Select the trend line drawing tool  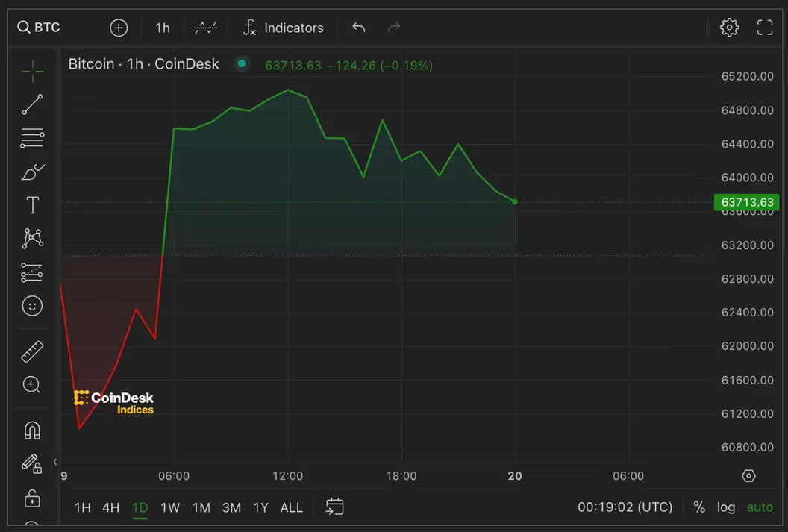click(32, 104)
